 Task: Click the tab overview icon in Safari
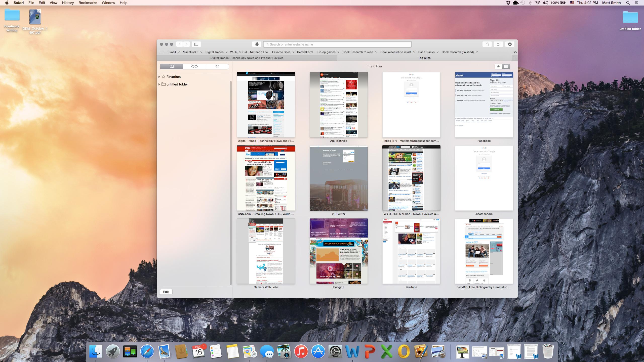coord(499,44)
